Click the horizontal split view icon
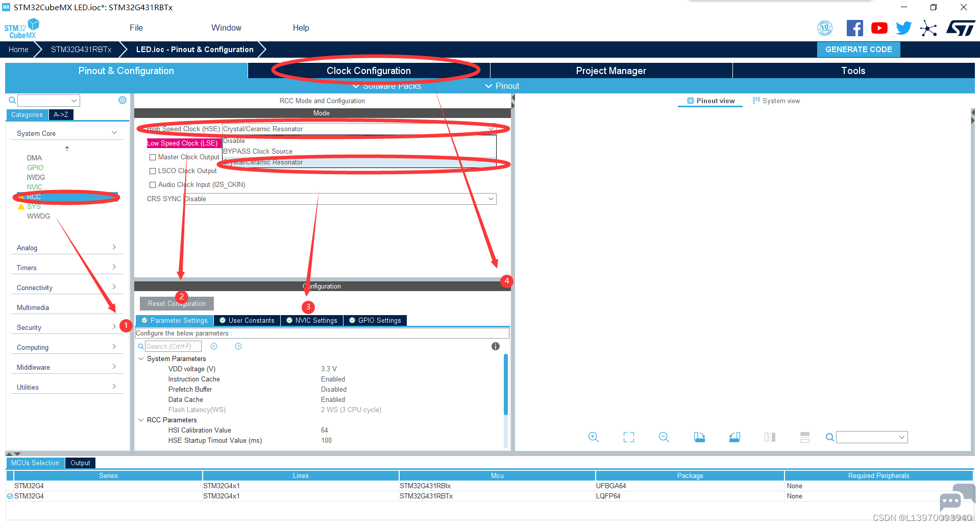 pyautogui.click(x=805, y=437)
